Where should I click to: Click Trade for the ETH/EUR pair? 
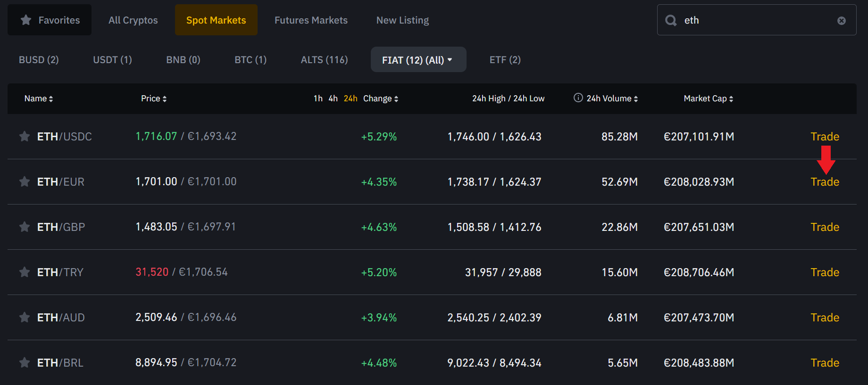point(825,182)
